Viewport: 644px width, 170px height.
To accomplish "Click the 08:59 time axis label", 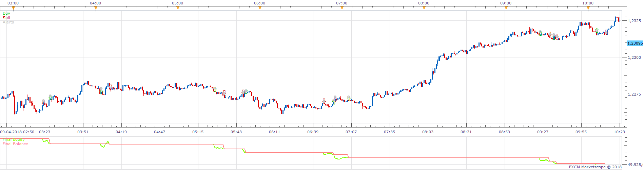I will tap(504, 132).
